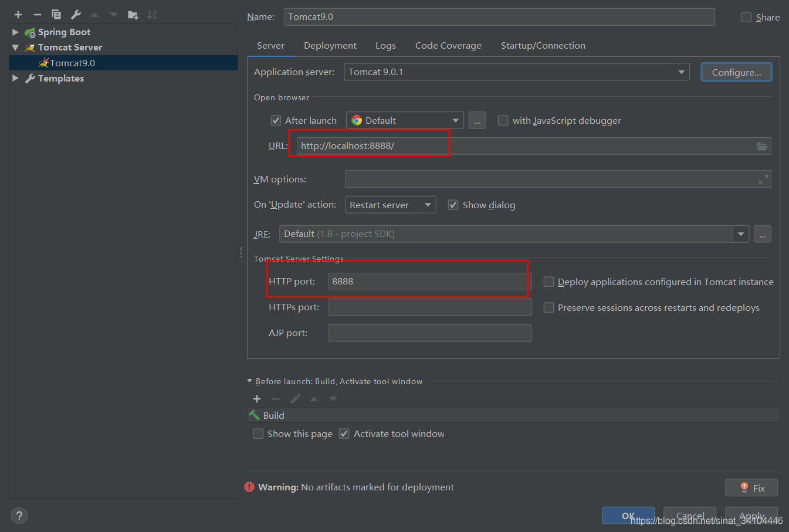Enable with JavaScript debugger option
The height and width of the screenshot is (532, 789).
coord(503,121)
